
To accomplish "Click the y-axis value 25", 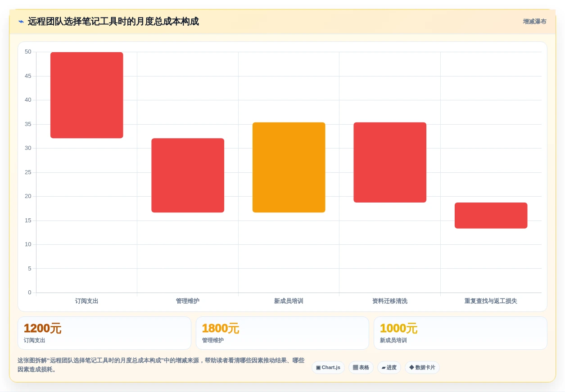I will pos(28,172).
